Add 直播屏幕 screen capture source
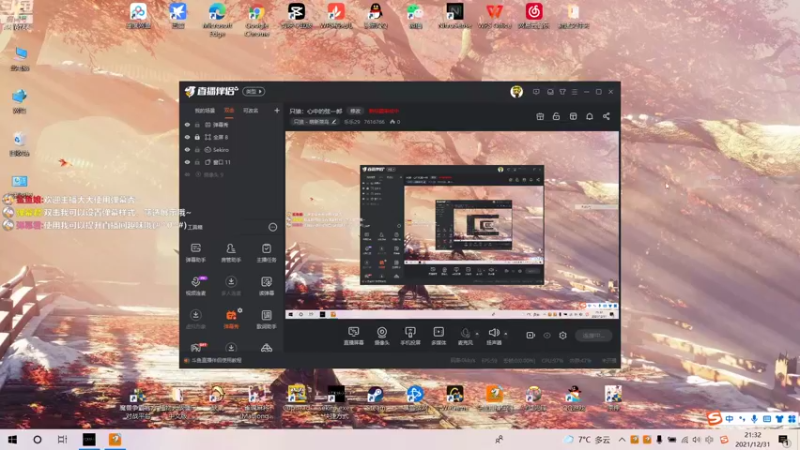This screenshot has width=800, height=450. click(354, 336)
